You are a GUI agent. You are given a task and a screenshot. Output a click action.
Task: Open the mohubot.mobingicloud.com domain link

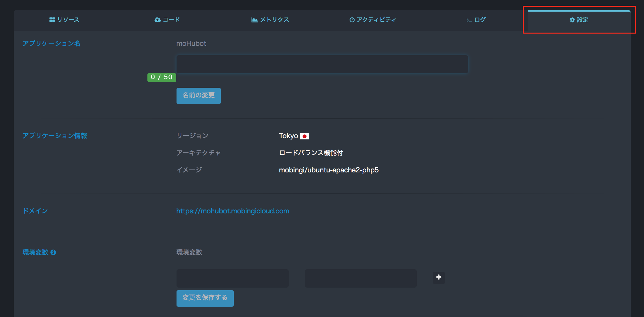[232, 211]
